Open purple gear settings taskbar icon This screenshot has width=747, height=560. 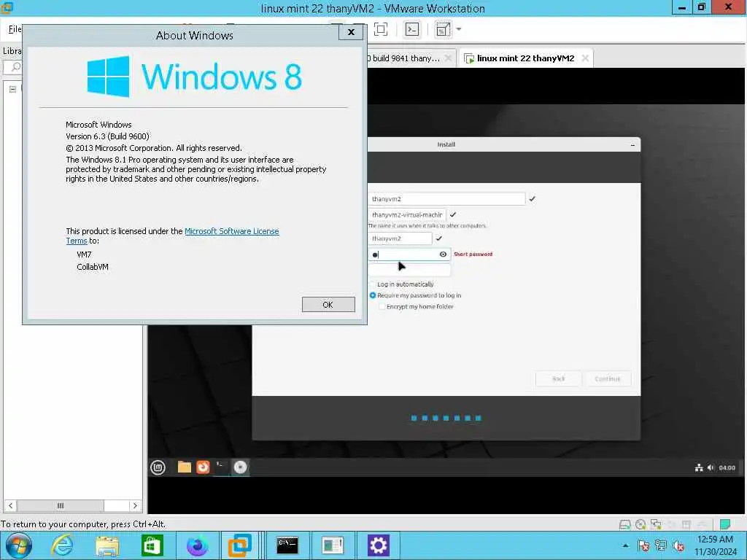[379, 545]
